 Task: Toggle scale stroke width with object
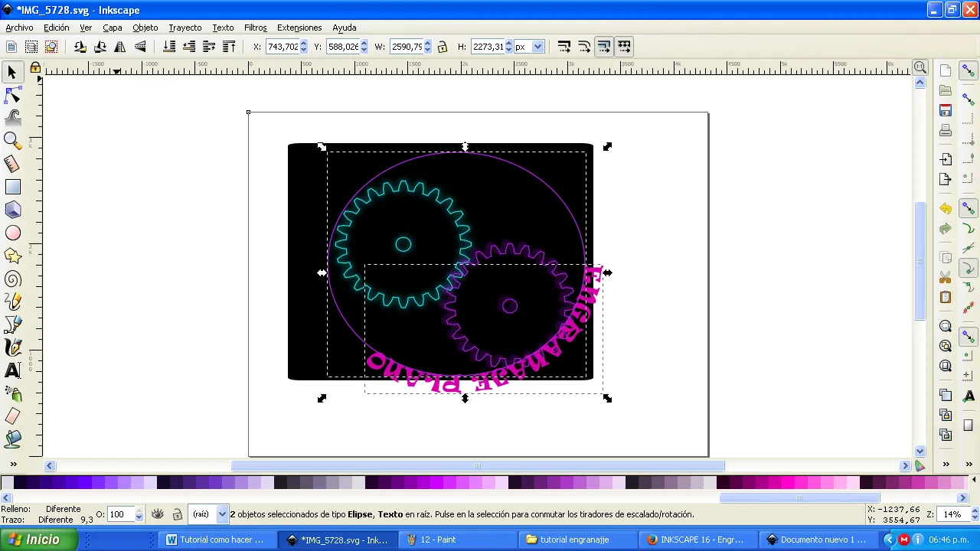click(x=564, y=47)
